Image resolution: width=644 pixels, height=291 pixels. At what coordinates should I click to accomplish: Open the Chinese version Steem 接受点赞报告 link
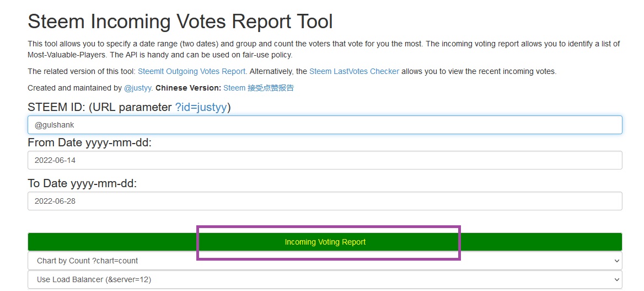tap(259, 88)
